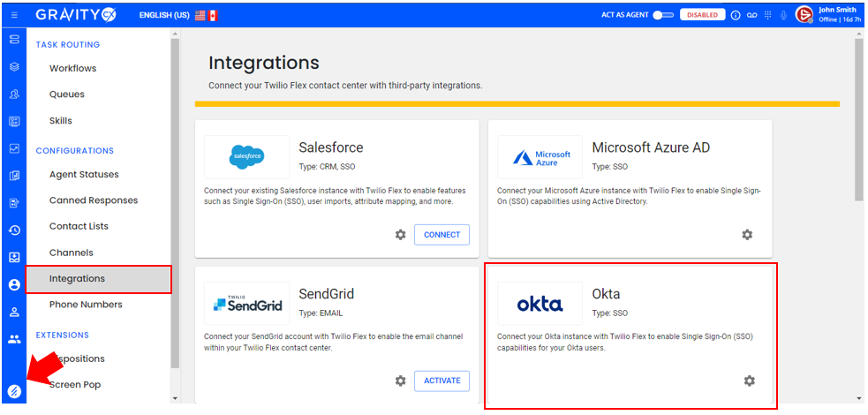
Task: Open the checklist task icon in sidebar
Action: click(x=14, y=122)
